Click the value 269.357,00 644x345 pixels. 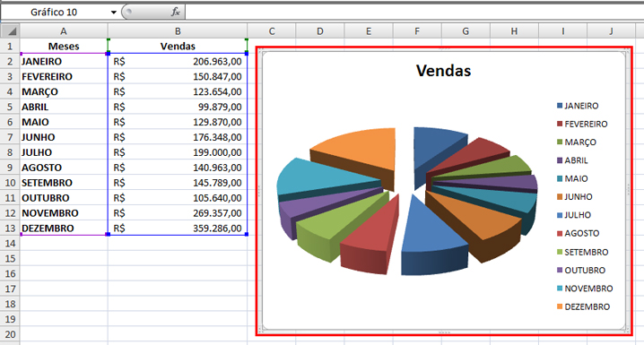[x=217, y=213]
